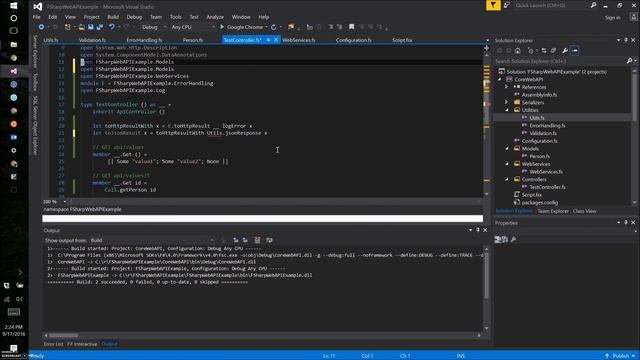Toggle Word Wrap in Output toolbar
This screenshot has width=640, height=360.
click(269, 240)
